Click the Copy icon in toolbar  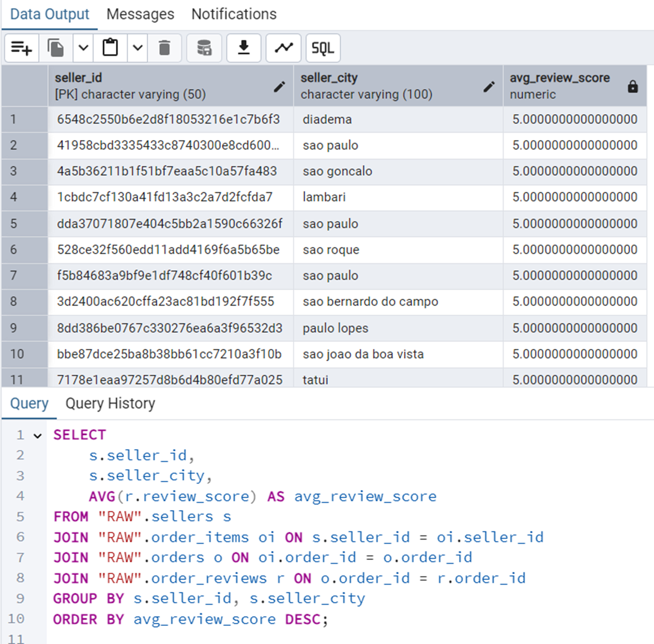[x=56, y=48]
